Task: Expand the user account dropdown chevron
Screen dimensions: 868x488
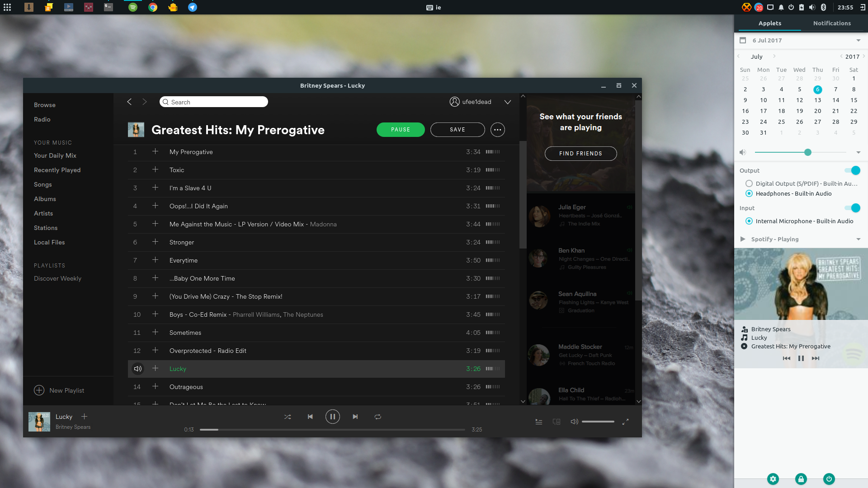Action: [508, 102]
